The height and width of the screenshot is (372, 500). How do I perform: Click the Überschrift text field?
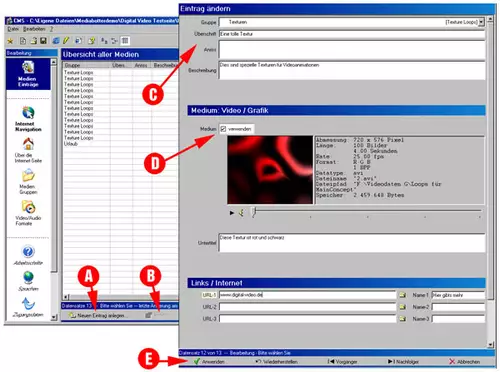pos(352,34)
